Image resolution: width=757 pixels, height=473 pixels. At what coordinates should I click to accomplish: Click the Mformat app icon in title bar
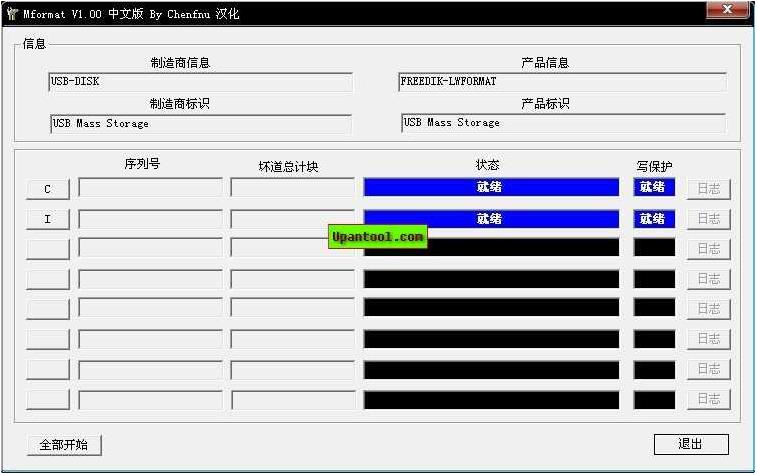12,14
